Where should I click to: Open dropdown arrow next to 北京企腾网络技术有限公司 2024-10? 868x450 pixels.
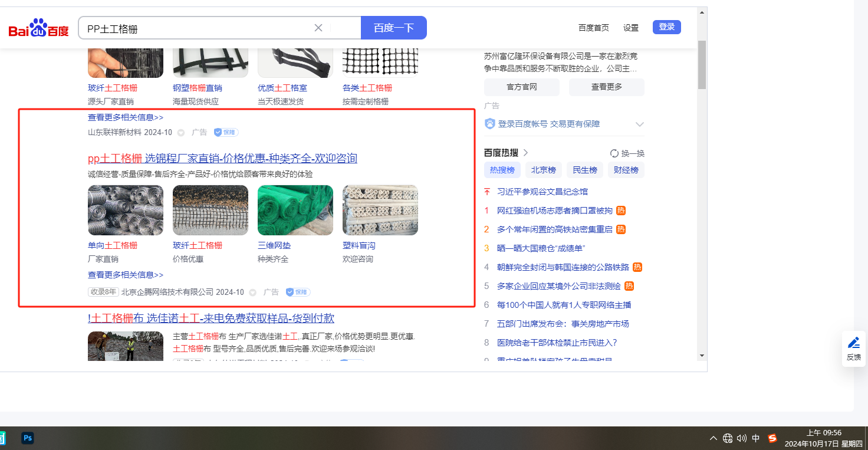[253, 292]
